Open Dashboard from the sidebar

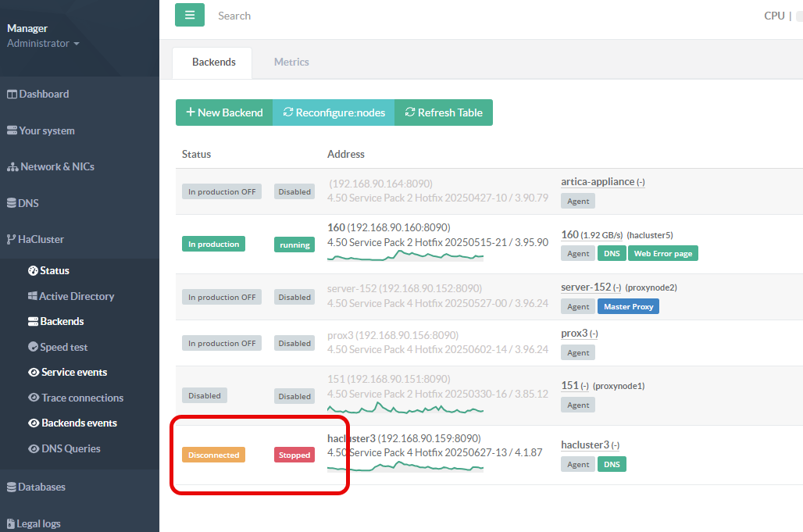pos(44,94)
